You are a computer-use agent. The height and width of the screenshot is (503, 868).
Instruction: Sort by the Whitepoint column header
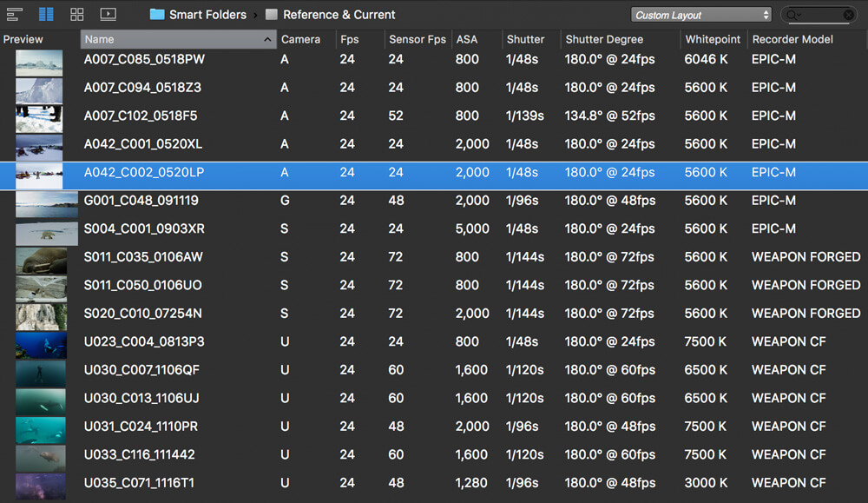tap(713, 39)
